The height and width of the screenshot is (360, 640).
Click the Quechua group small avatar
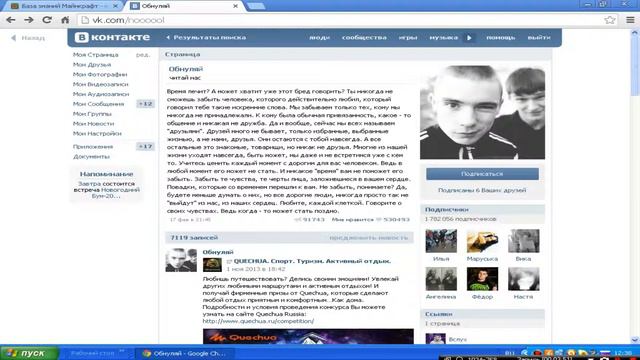click(x=212, y=264)
